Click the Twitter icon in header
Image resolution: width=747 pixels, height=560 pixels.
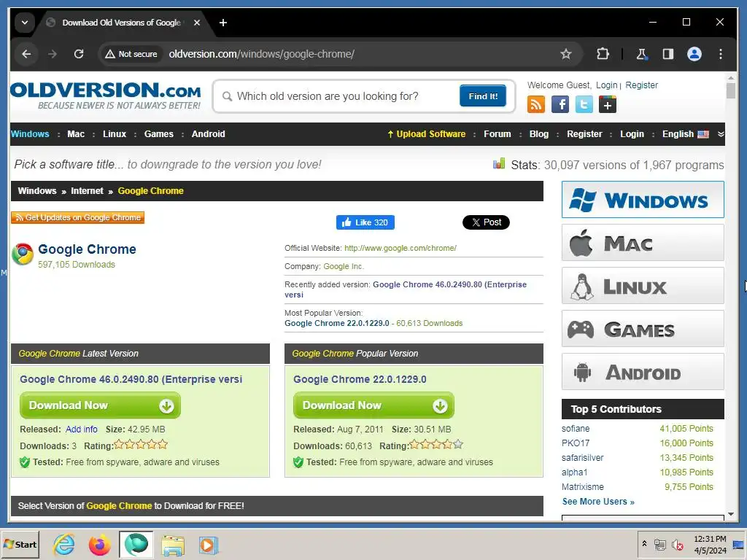(584, 104)
